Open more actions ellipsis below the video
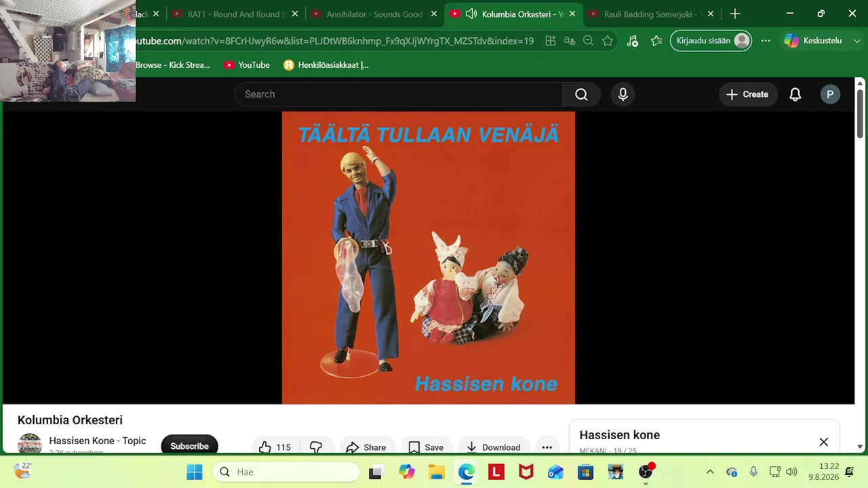Screen dimensions: 868x488 [547, 447]
